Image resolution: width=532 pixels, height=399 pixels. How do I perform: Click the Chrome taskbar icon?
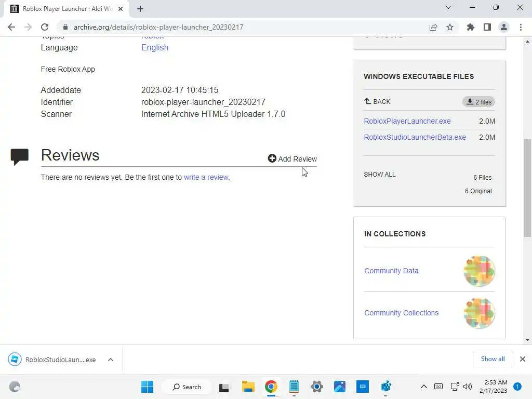tap(271, 387)
